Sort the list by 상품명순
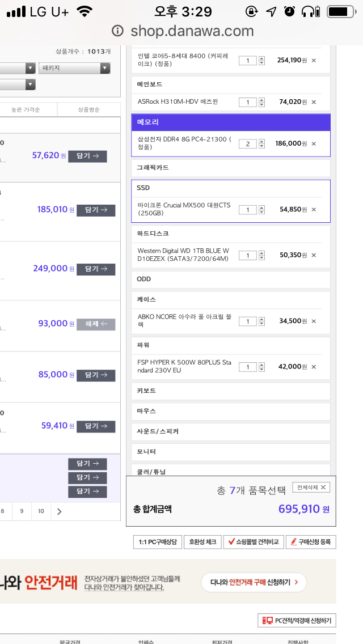The height and width of the screenshot is (644, 363). point(88,109)
